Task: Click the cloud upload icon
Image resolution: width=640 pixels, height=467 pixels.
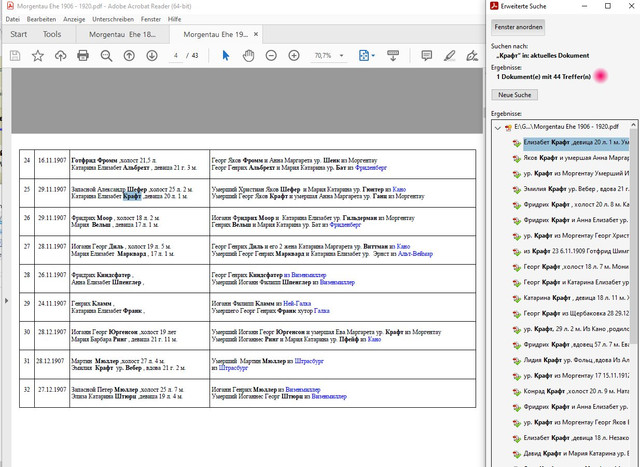Action: (60, 56)
